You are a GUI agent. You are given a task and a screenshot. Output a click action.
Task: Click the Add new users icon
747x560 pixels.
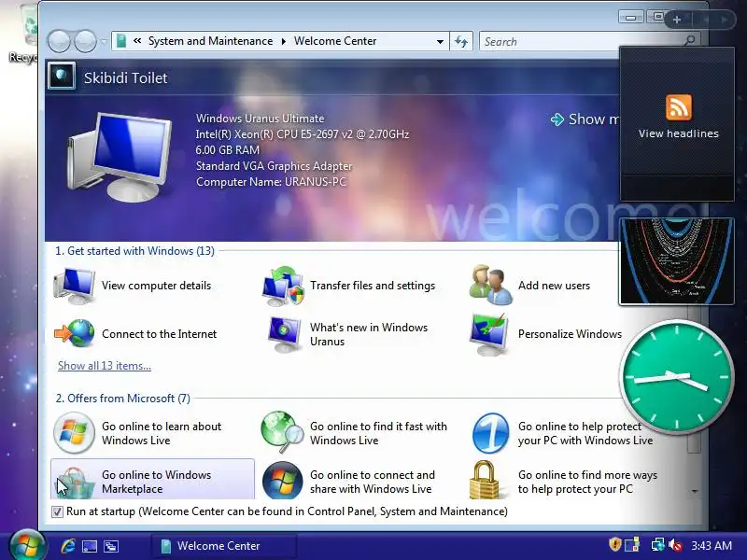pos(491,285)
